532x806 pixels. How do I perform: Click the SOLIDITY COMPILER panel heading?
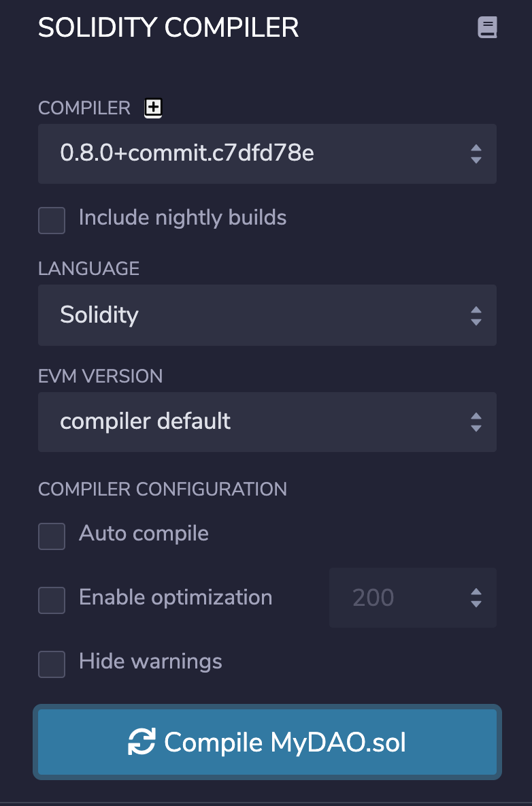coord(168,28)
